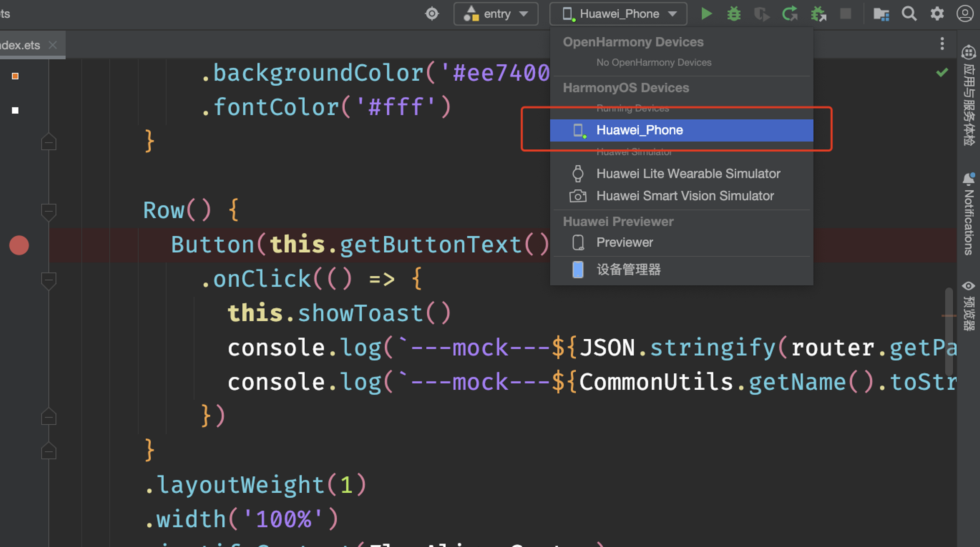Start debugging with the green bug icon
Screen dimensions: 980x547
pos(734,14)
